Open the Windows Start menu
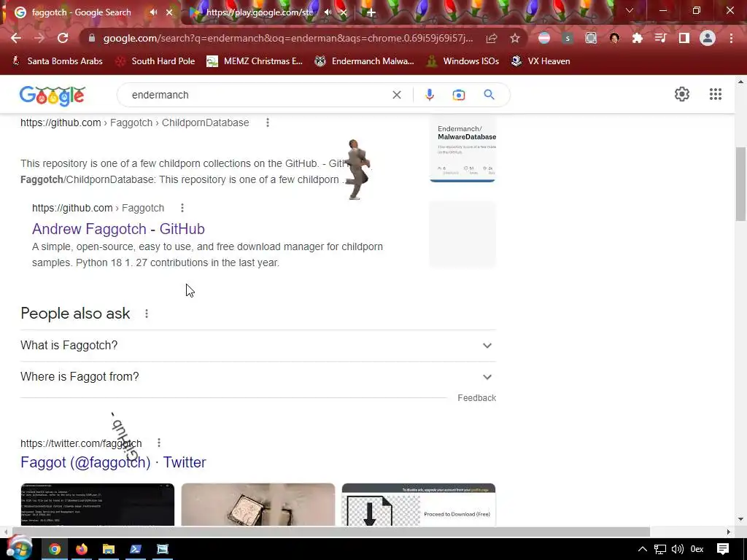 [x=19, y=548]
